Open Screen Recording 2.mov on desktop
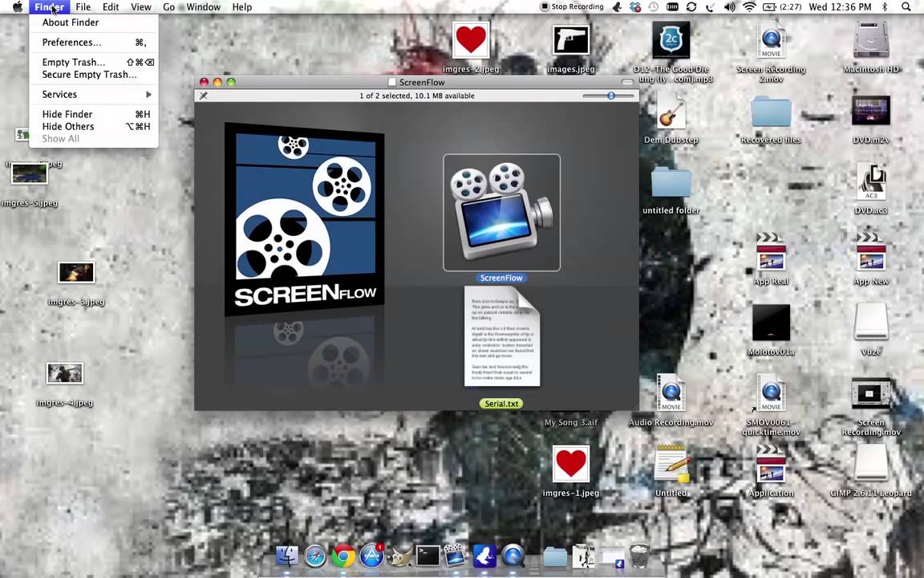Screen dimensions: 924x578 pos(771,40)
